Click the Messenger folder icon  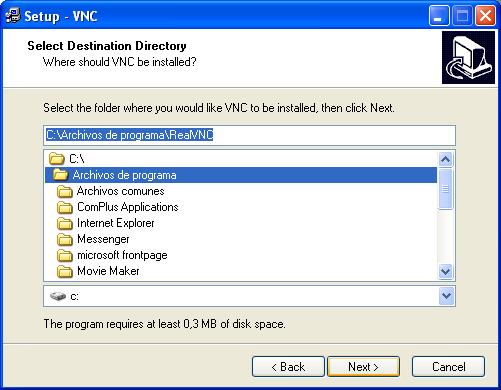[x=65, y=239]
